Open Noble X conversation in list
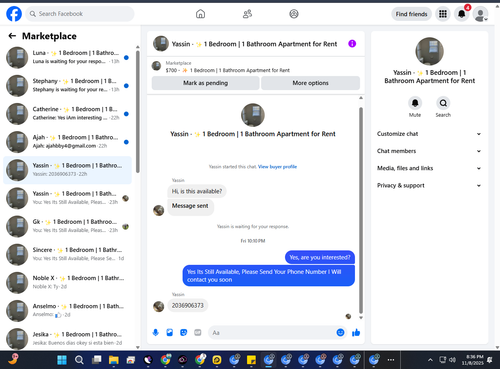Viewport: 500px width, 369px height. 67,282
